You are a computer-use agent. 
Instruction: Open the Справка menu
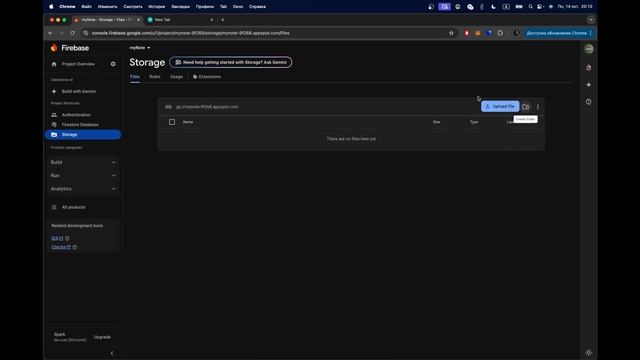[x=258, y=7]
